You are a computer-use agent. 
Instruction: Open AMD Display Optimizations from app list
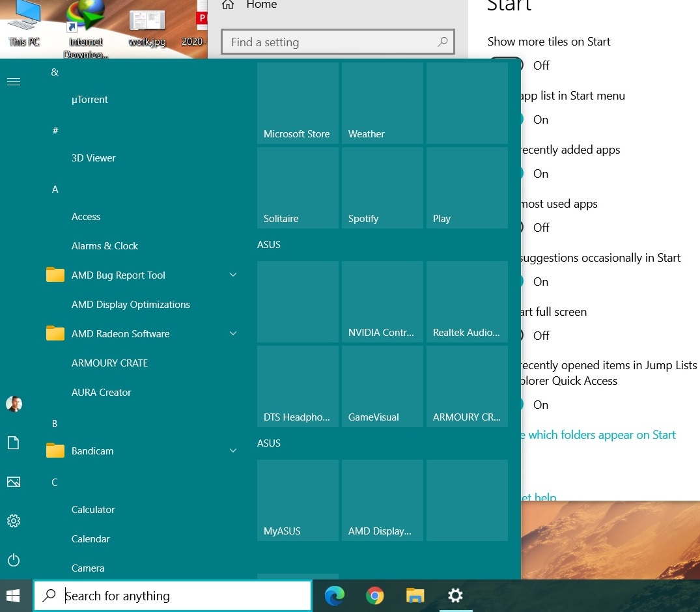(130, 304)
